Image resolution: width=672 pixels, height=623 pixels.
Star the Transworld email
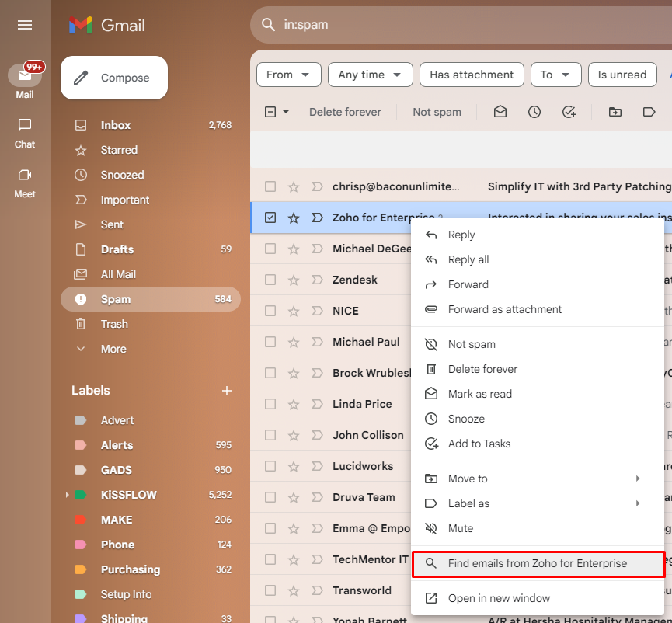(x=294, y=591)
